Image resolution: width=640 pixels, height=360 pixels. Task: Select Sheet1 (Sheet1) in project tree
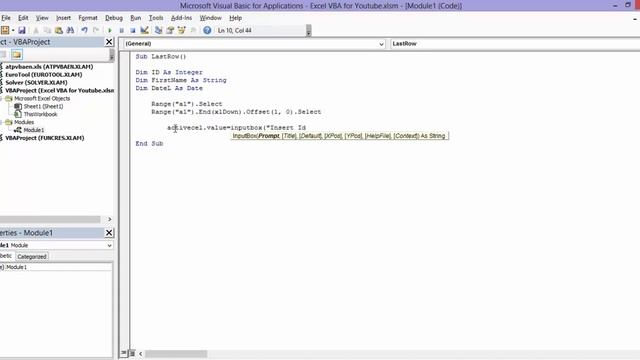[43, 106]
